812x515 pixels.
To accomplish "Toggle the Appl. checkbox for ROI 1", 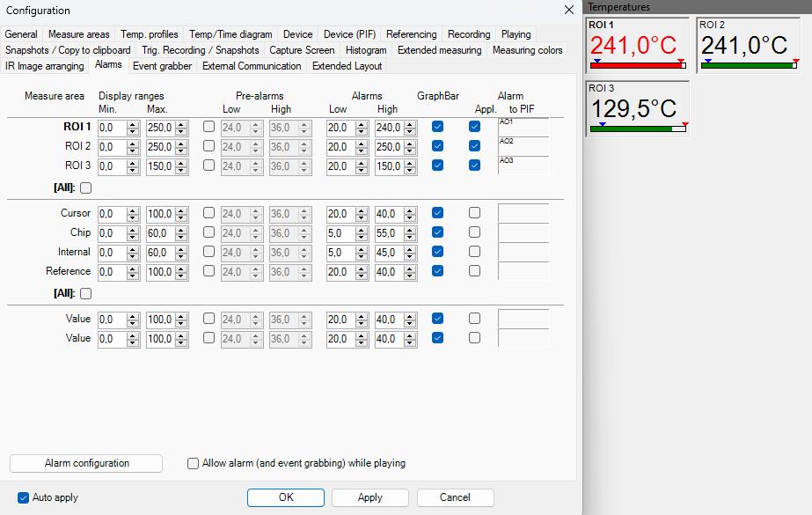I will [x=474, y=126].
